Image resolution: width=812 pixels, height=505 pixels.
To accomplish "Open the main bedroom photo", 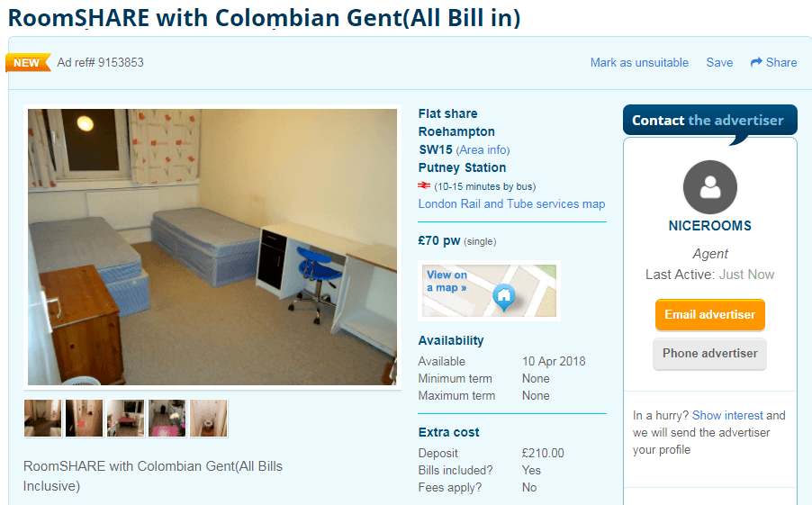I will point(212,248).
